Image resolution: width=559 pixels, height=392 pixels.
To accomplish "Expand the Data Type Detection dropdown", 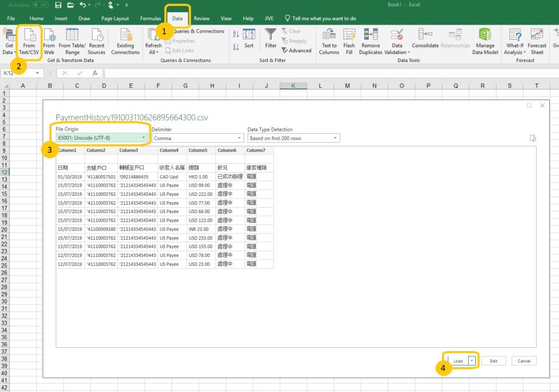I will pyautogui.click(x=335, y=138).
